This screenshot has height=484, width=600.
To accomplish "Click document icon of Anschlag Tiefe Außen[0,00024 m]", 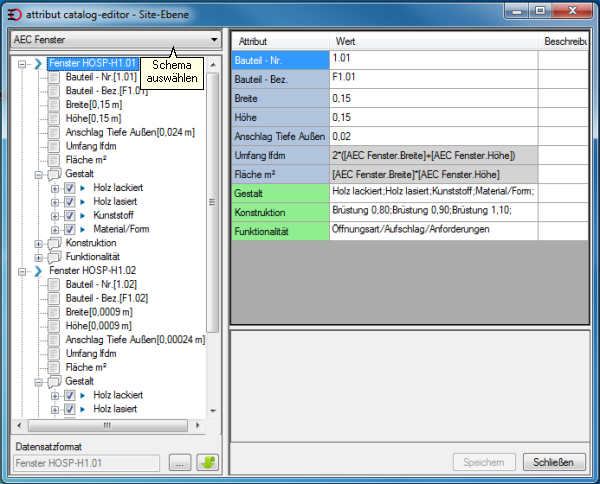I will coord(54,340).
